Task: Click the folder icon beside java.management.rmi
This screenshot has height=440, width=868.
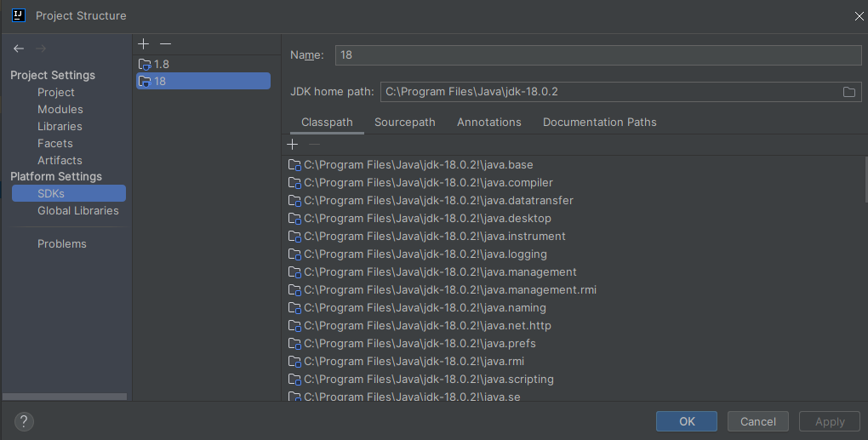Action: tap(294, 290)
